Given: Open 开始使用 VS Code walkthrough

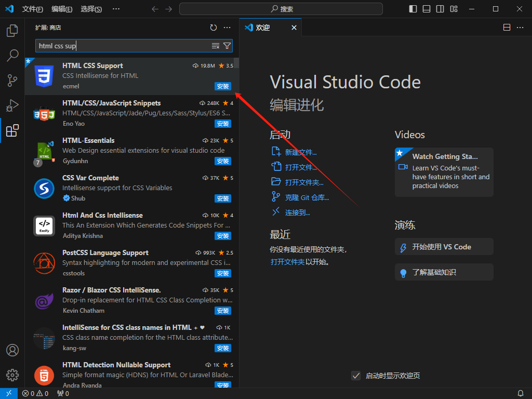Looking at the screenshot, I should pos(444,247).
